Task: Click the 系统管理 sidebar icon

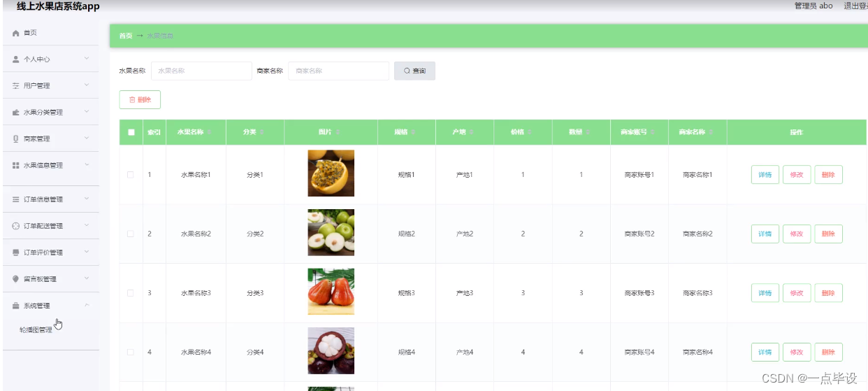Action: tap(16, 306)
